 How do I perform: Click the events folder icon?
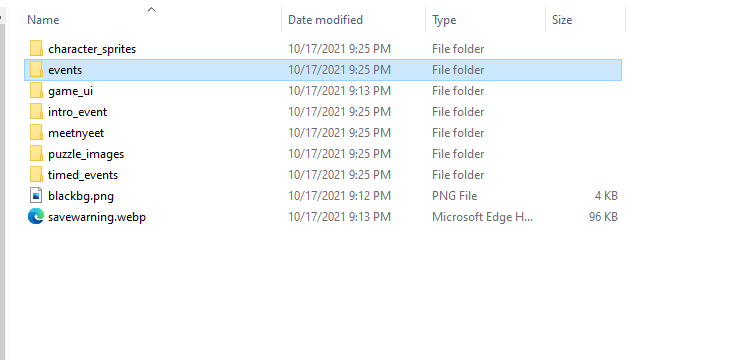(x=36, y=70)
